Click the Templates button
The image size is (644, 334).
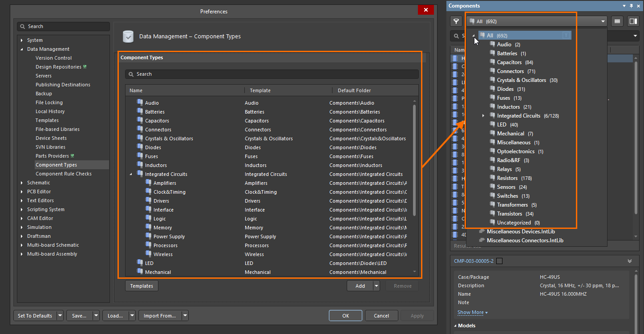[142, 286]
